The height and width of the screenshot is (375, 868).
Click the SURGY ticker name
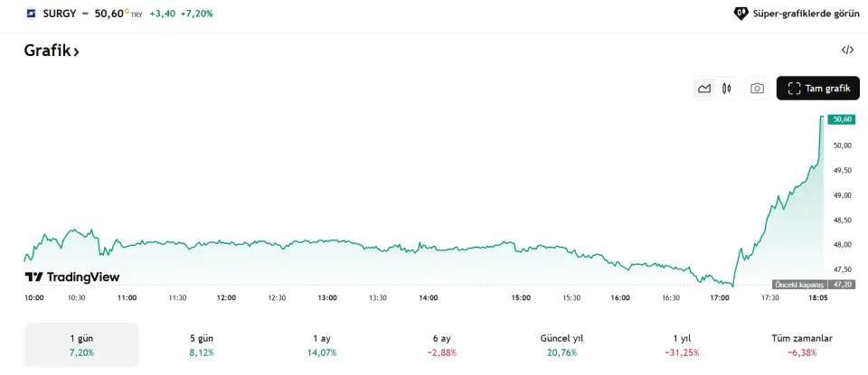tap(59, 14)
